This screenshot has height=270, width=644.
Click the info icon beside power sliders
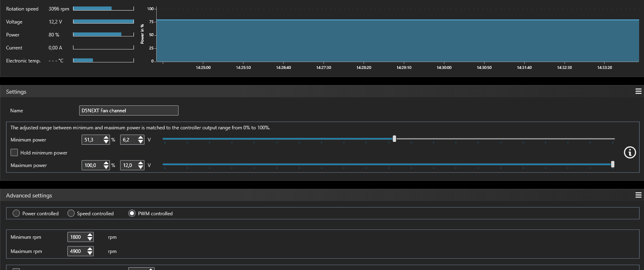coord(629,152)
